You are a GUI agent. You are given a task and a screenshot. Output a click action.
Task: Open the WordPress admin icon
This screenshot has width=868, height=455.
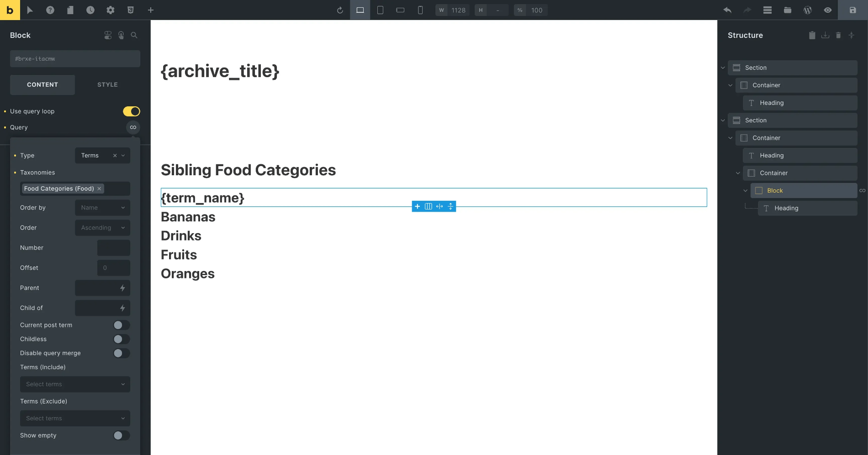(807, 10)
